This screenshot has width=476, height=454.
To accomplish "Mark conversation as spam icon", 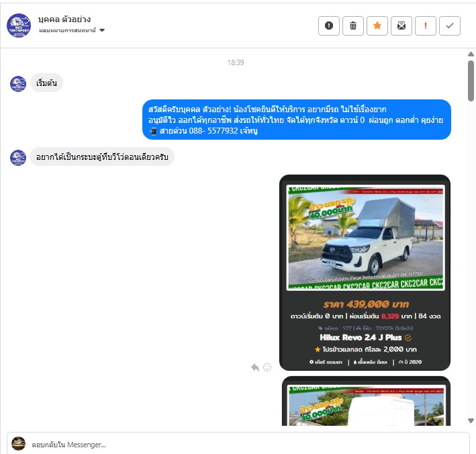I will pos(329,26).
